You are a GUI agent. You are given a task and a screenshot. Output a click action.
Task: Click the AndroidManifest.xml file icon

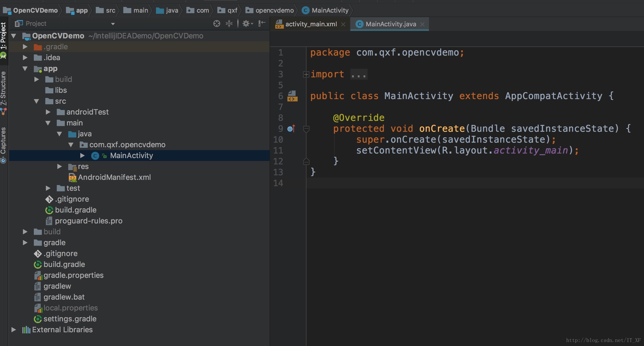[x=73, y=177]
